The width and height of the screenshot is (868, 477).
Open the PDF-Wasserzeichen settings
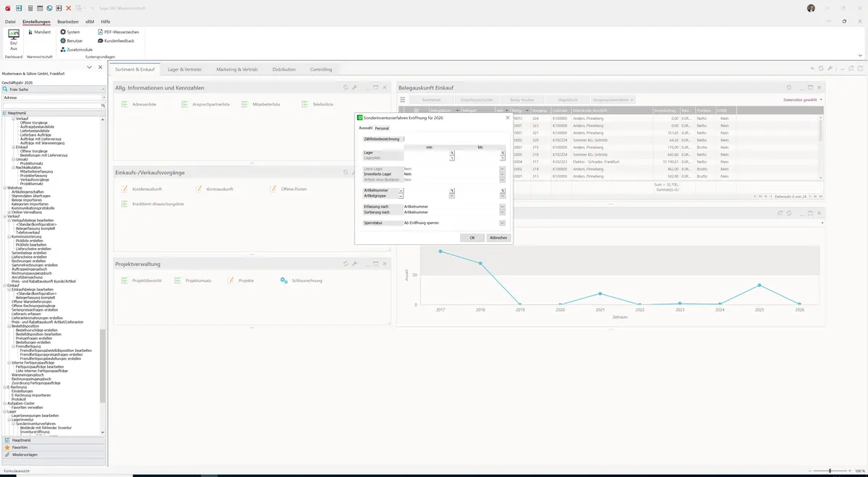118,32
